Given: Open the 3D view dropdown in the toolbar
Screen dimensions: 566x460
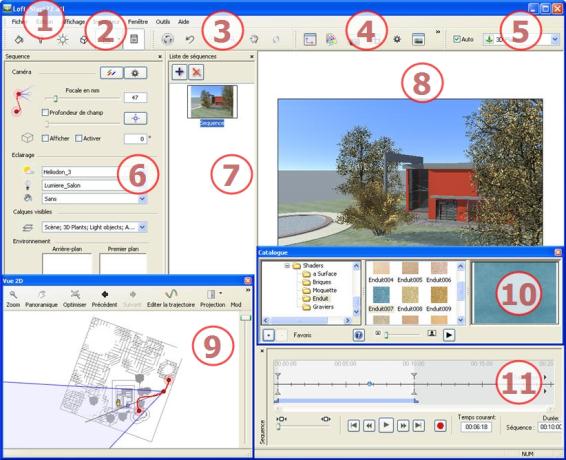Looking at the screenshot, I should (x=555, y=39).
